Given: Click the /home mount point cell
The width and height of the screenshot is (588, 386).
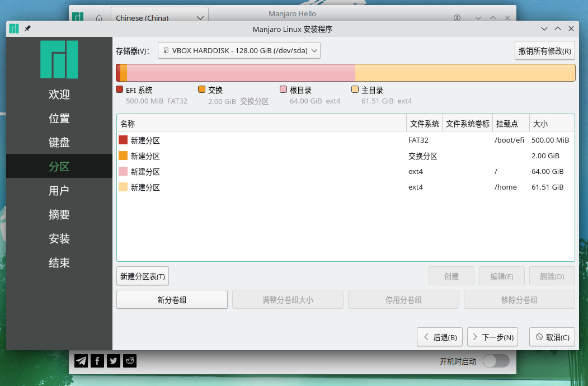Looking at the screenshot, I should 506,187.
